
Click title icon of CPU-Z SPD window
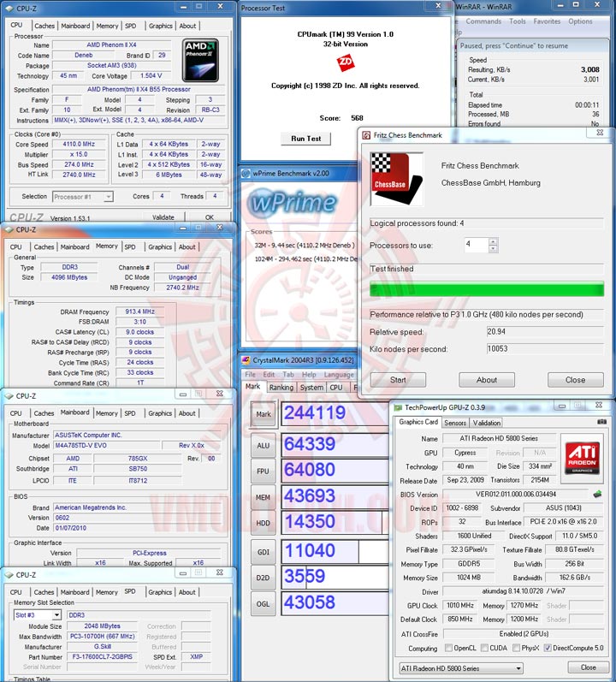tap(9, 575)
